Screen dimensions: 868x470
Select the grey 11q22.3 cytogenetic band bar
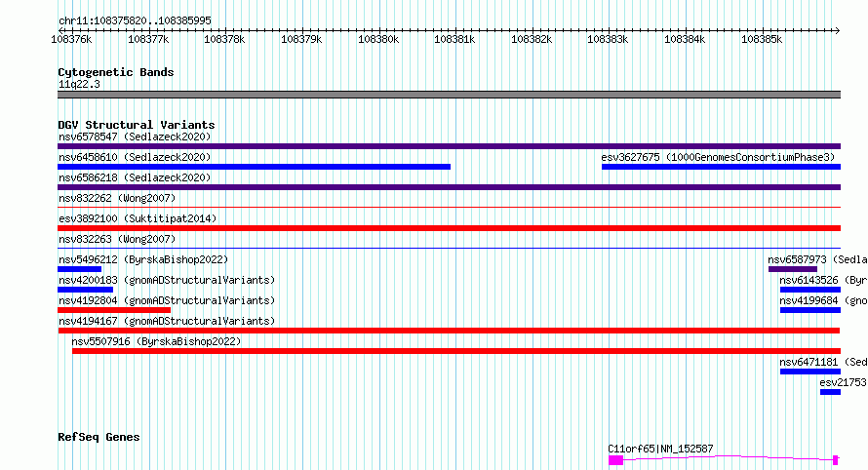coord(449,95)
